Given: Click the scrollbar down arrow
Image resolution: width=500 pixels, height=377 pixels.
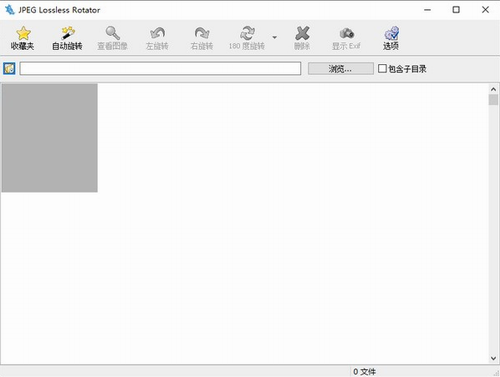Looking at the screenshot, I should pyautogui.click(x=493, y=358).
